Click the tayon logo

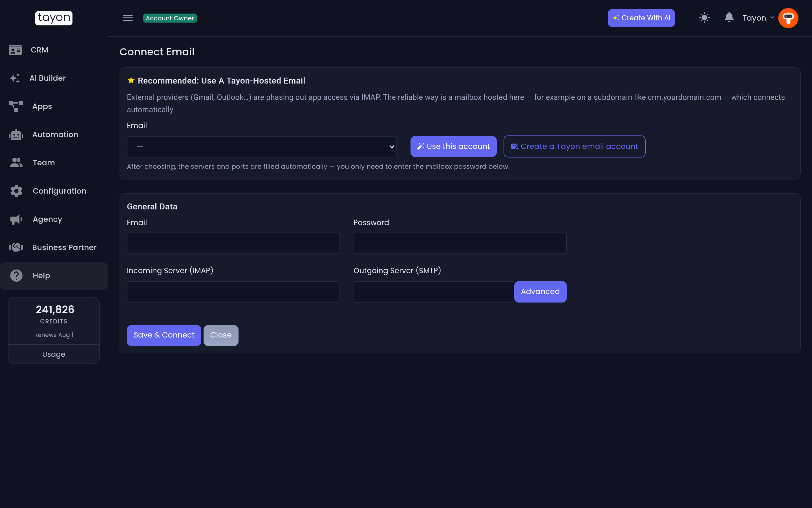point(54,18)
